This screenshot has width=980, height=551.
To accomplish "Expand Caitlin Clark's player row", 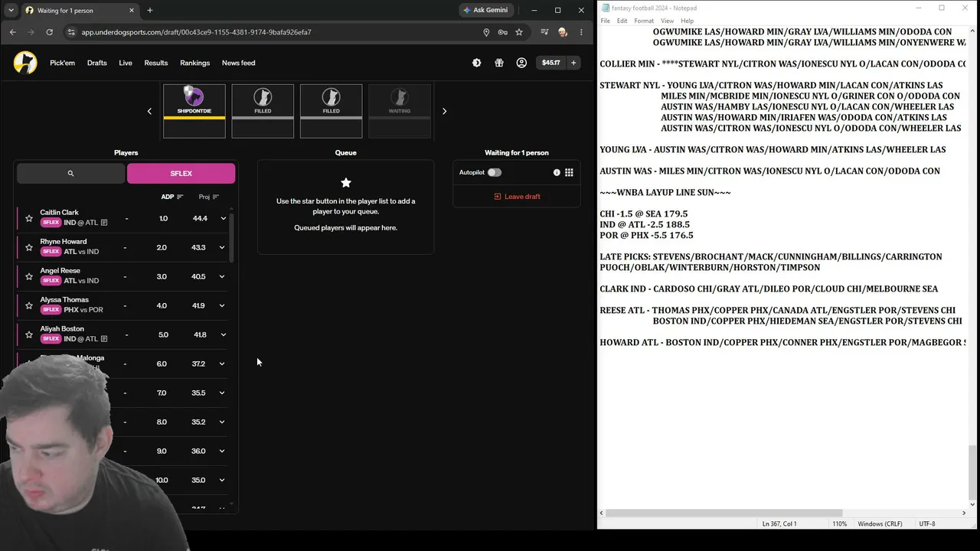I will pyautogui.click(x=223, y=218).
